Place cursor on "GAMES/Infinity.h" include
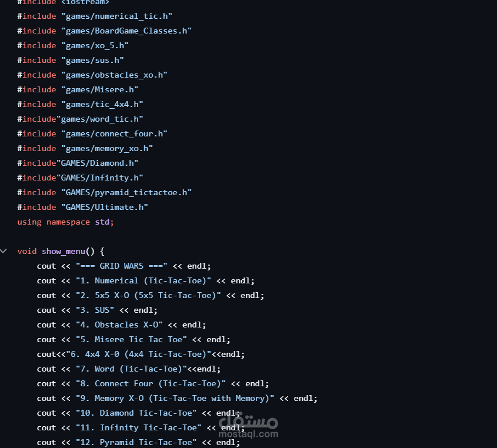This screenshot has width=497, height=448. 99,178
